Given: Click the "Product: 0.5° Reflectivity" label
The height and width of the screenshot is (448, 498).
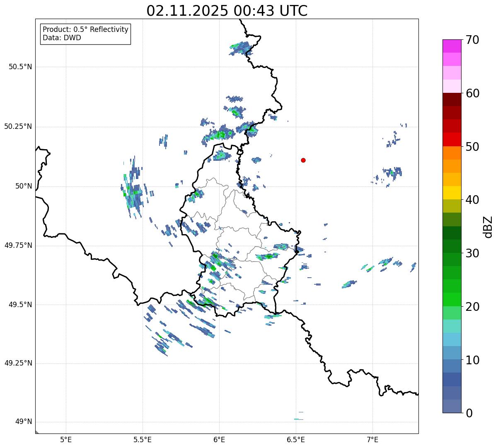Looking at the screenshot, I should [86, 30].
